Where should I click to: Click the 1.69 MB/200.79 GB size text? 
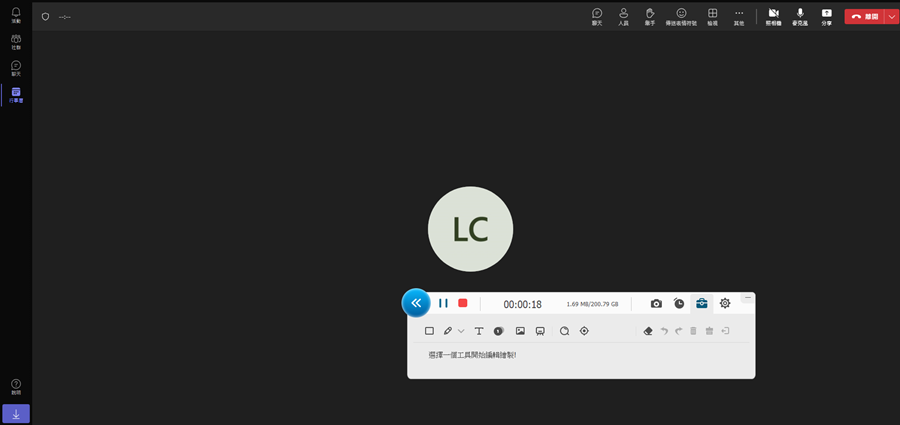[x=592, y=304]
